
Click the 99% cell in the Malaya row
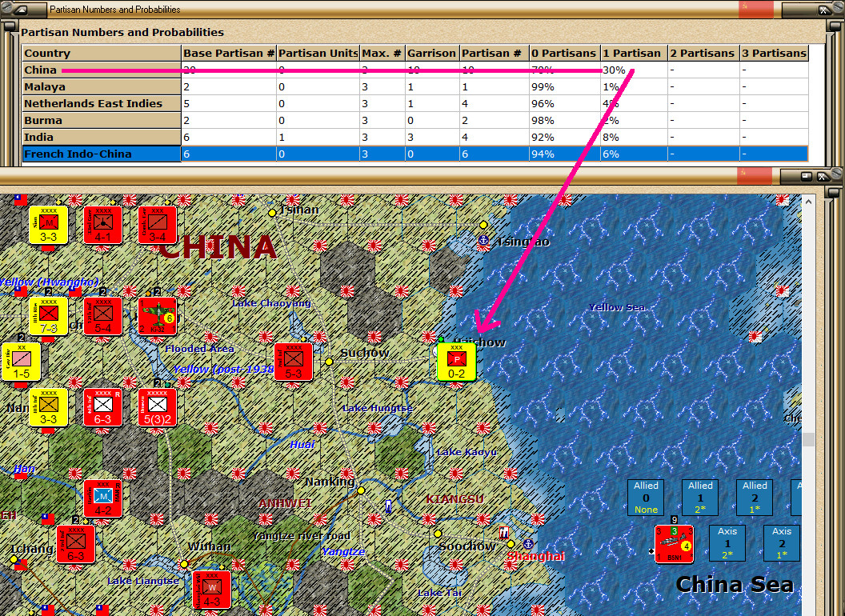564,86
